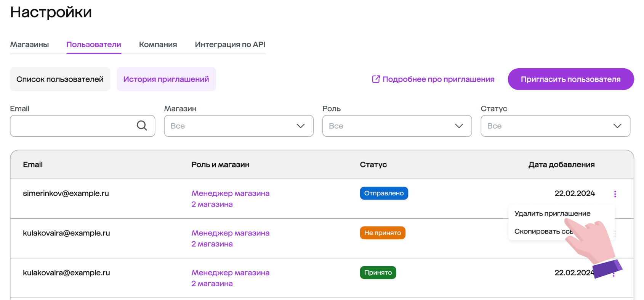Screen dimensions: 644x300
Task: Open the Компания tab
Action: pos(158,45)
